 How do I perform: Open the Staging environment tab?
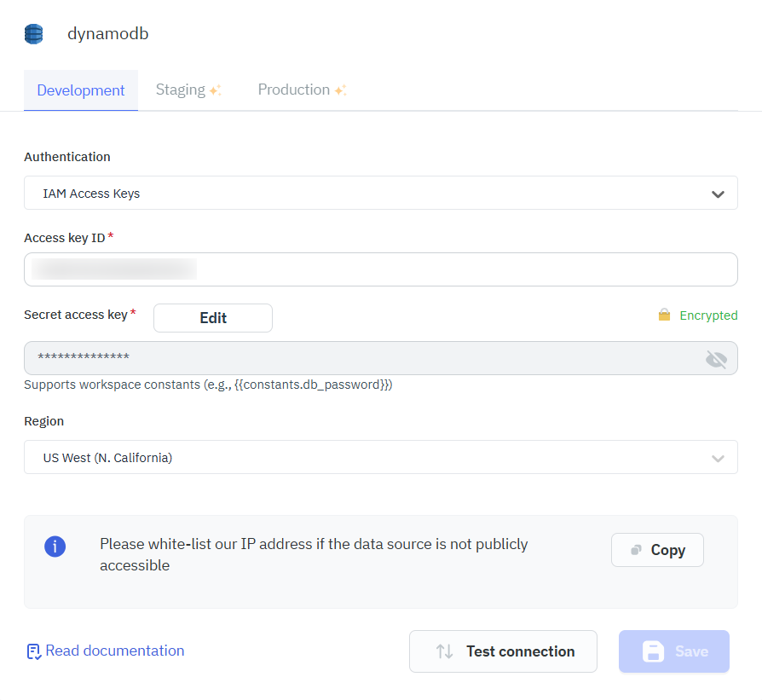(188, 90)
